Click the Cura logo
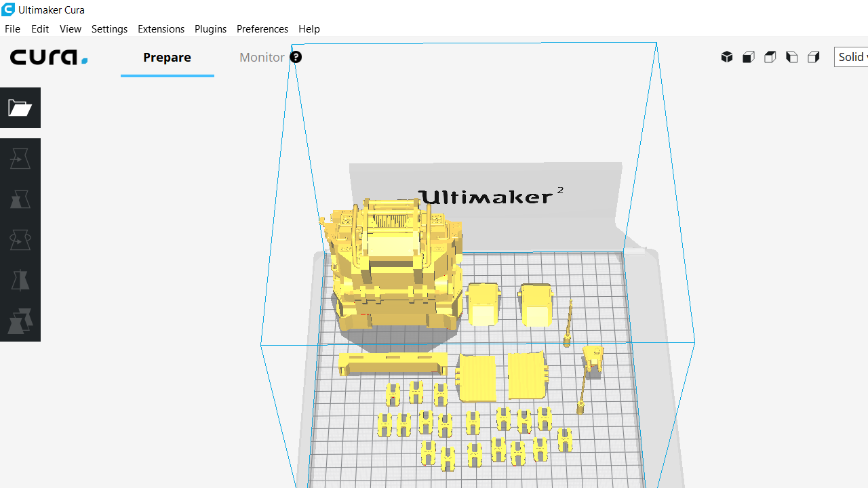Viewport: 868px width, 488px height. (49, 58)
